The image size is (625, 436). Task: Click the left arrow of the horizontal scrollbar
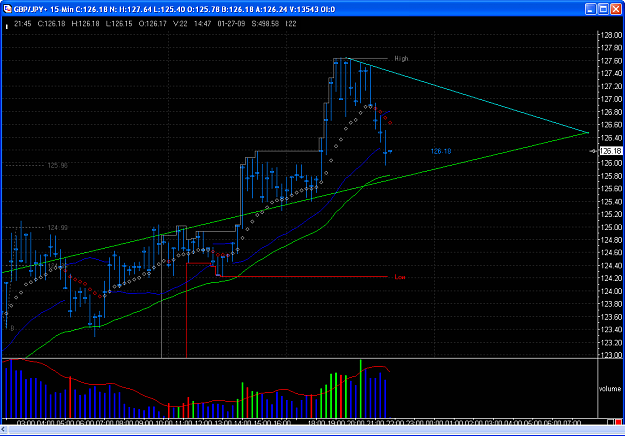pos(4,430)
